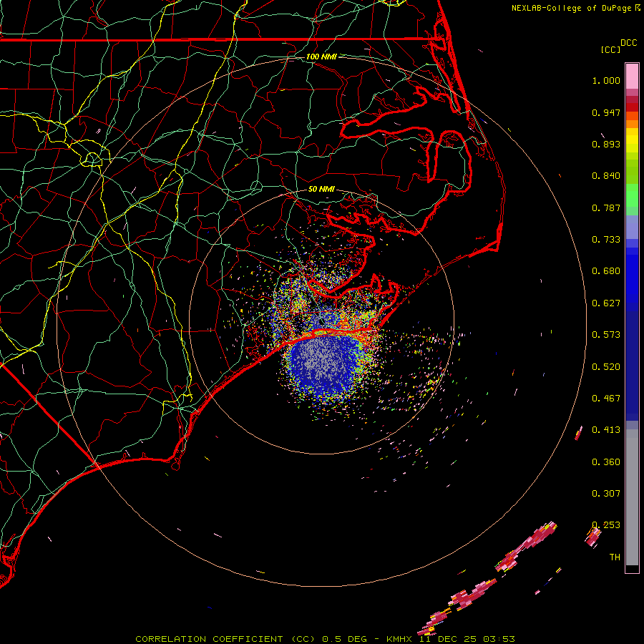Click the [CC] unit label above the color bar
This screenshot has width=644, height=644.
pyautogui.click(x=610, y=49)
